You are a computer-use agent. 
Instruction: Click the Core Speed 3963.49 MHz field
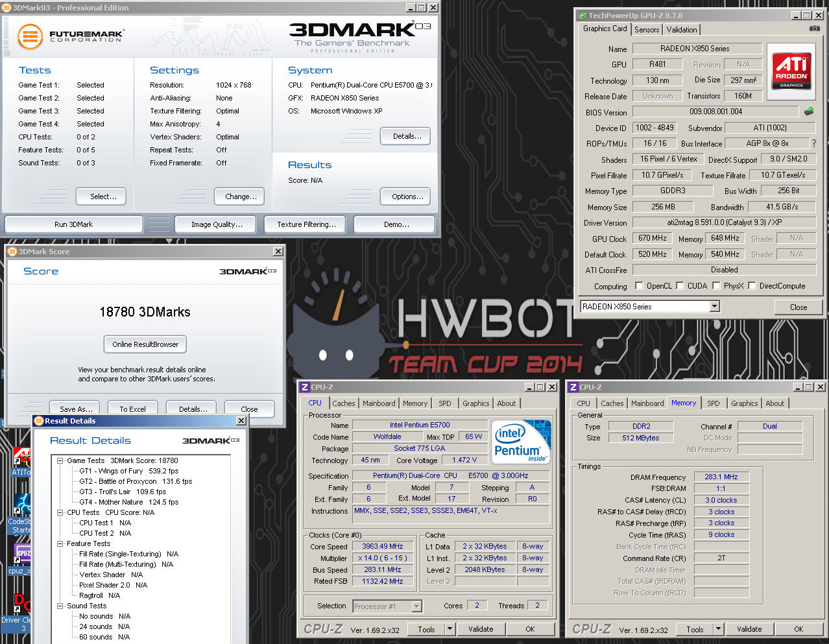tap(383, 546)
